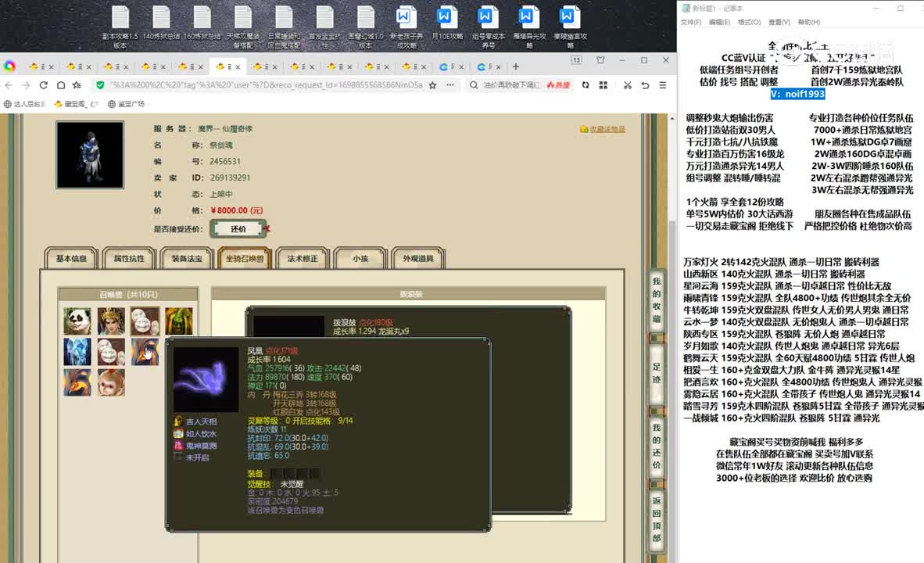Viewport: 924px width, 563px height.
Task: Open address bar three-dot more options
Action: pos(450,85)
